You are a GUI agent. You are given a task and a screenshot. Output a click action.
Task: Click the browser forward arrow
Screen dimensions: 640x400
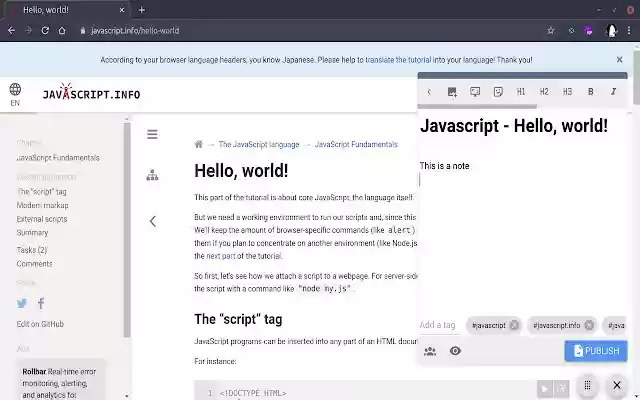(x=28, y=31)
